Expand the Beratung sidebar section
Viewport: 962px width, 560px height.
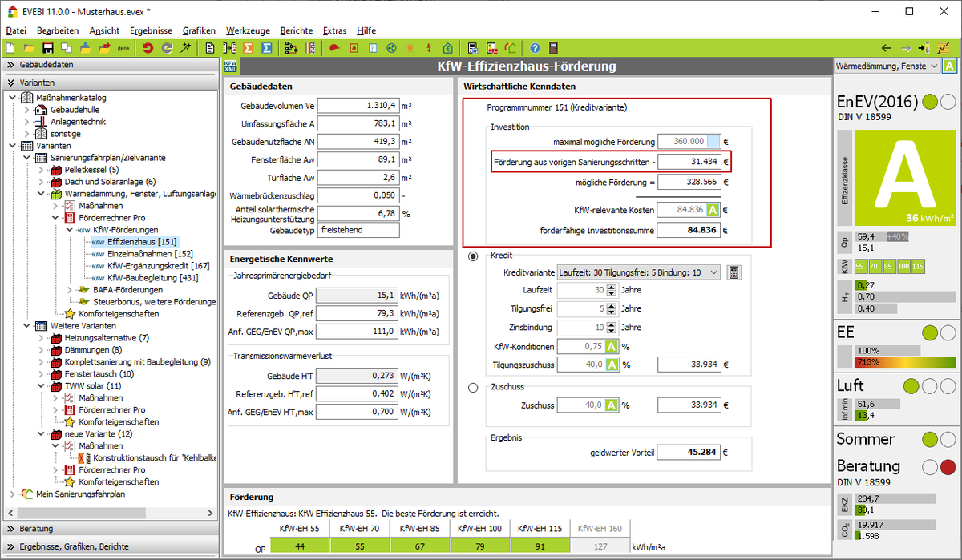click(109, 529)
